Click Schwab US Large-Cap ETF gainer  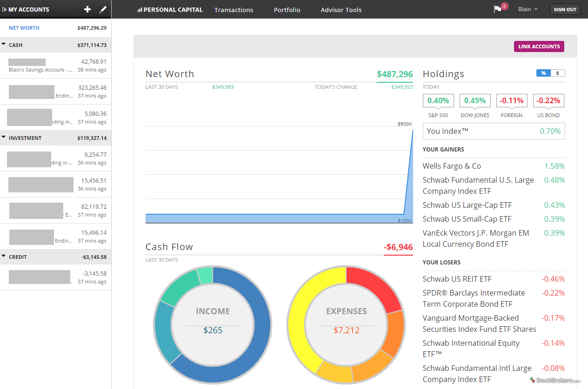[467, 205]
